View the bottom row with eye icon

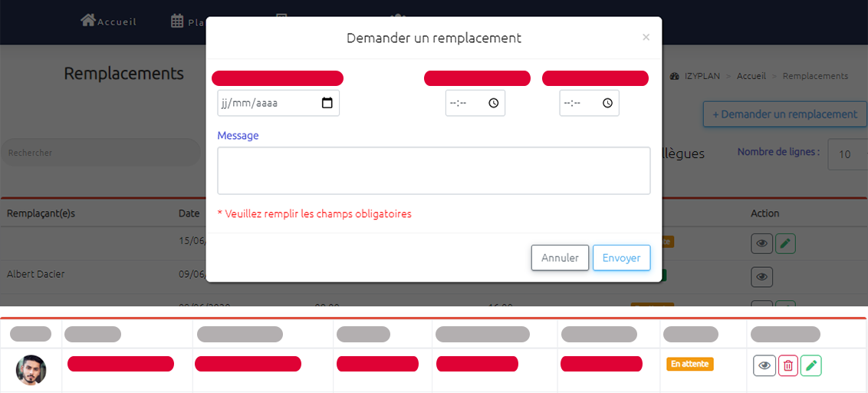[764, 365]
